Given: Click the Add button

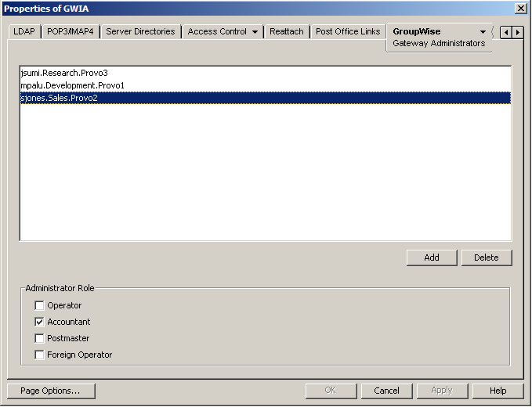Looking at the screenshot, I should (432, 258).
